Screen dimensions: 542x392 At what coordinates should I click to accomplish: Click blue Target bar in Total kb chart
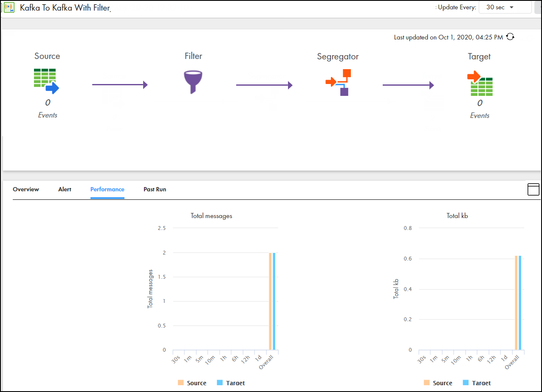click(x=519, y=303)
